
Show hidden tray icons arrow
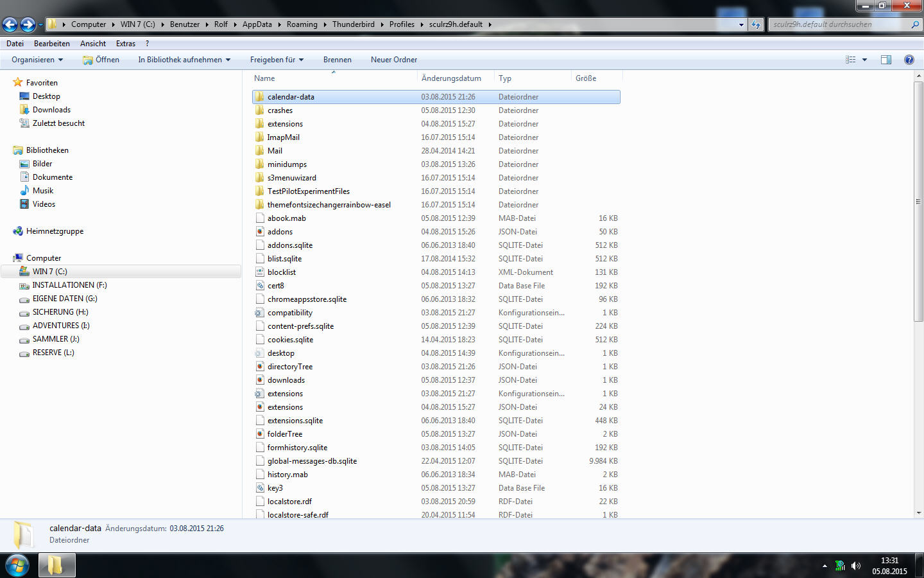click(x=825, y=566)
